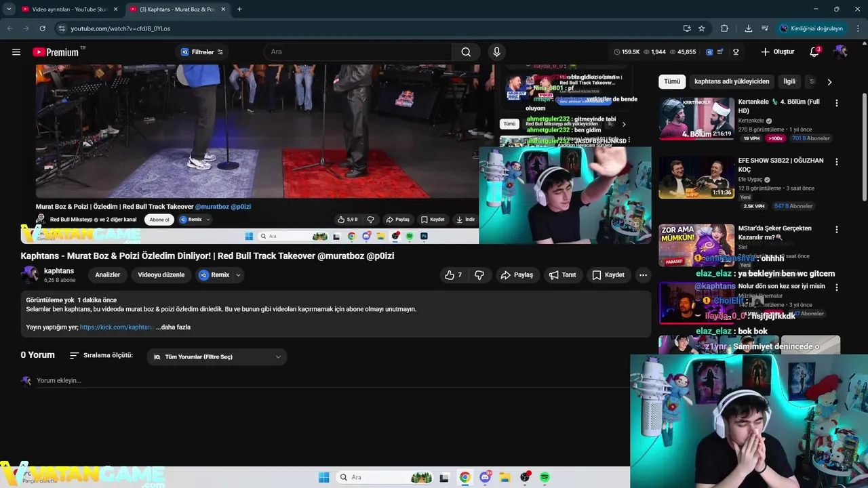Dislike the video with thumbs down
Screen dimensions: 868x488
pyautogui.click(x=479, y=275)
